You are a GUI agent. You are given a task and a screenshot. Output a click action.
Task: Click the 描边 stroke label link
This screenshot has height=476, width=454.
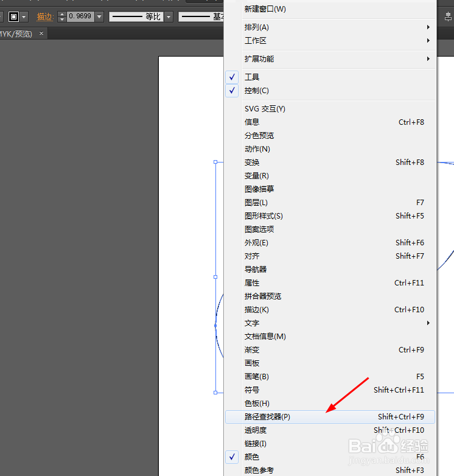45,16
